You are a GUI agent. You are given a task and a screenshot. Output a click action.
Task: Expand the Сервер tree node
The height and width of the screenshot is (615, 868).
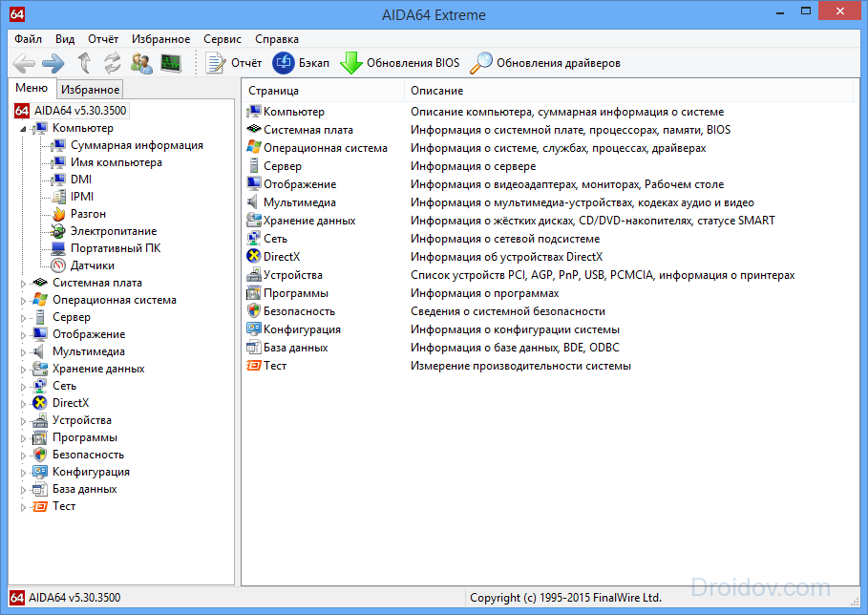pos(23,317)
